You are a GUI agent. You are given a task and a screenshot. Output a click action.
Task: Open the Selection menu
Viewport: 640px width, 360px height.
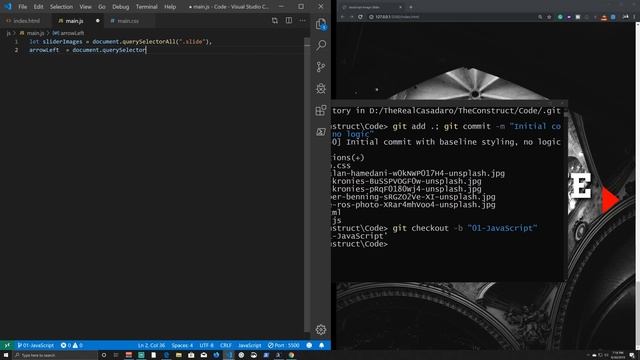pos(61,7)
